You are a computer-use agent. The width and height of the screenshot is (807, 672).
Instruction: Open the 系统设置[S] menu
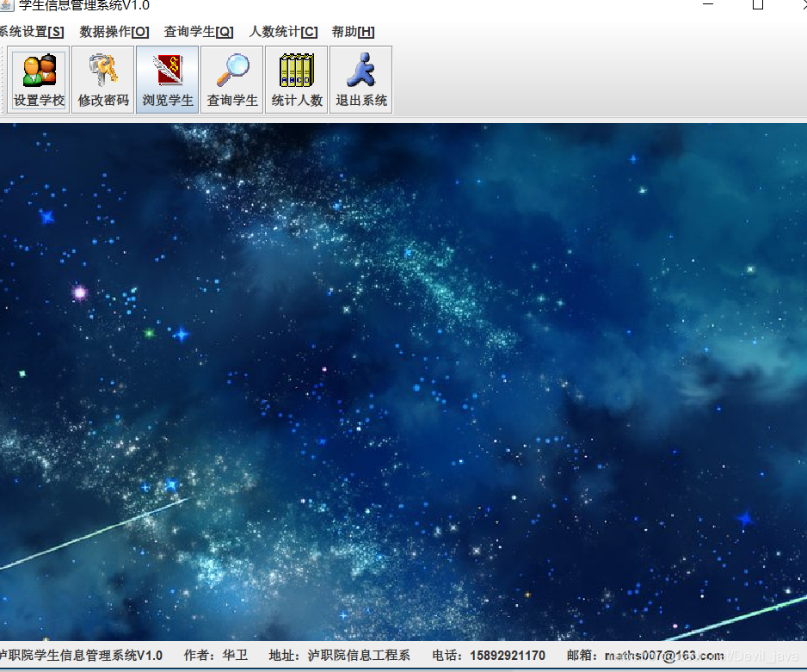32,32
